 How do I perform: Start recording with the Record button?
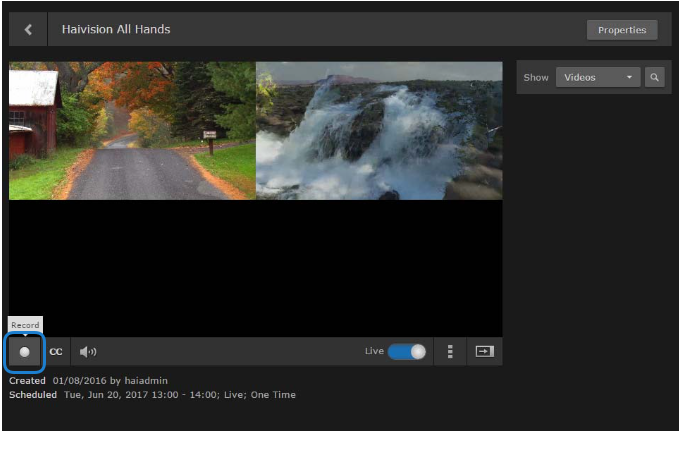click(x=25, y=352)
